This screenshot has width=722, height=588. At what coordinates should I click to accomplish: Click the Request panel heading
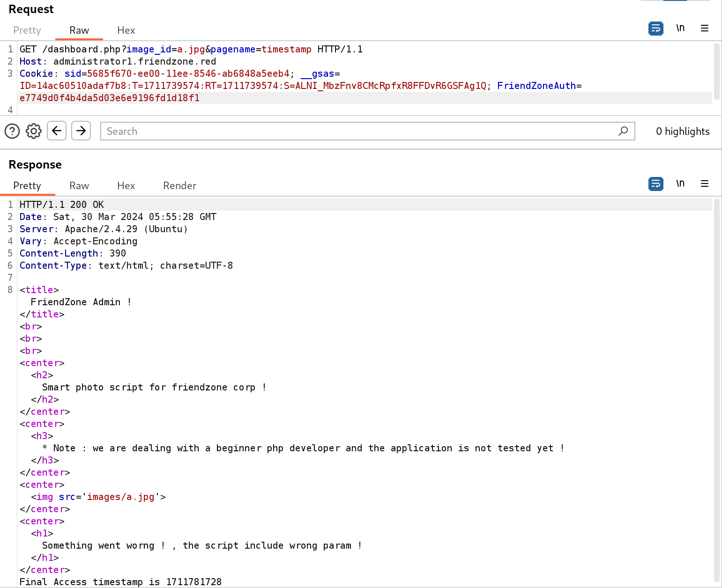tap(31, 9)
